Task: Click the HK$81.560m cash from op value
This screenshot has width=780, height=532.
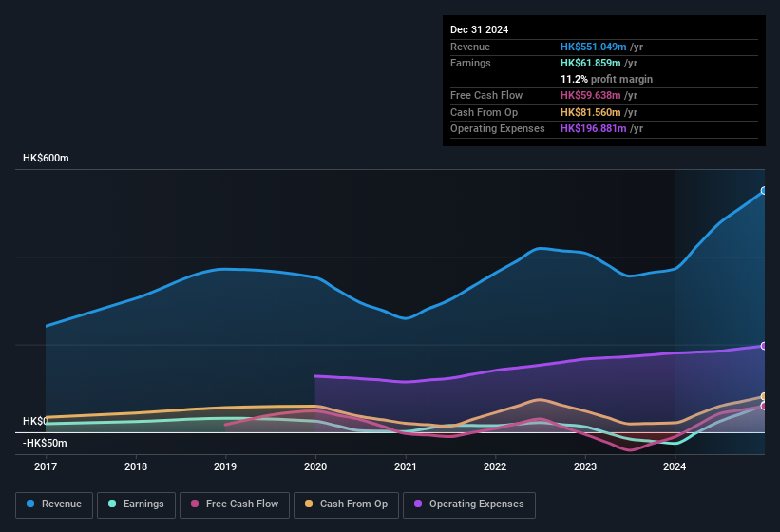Action: click(591, 112)
